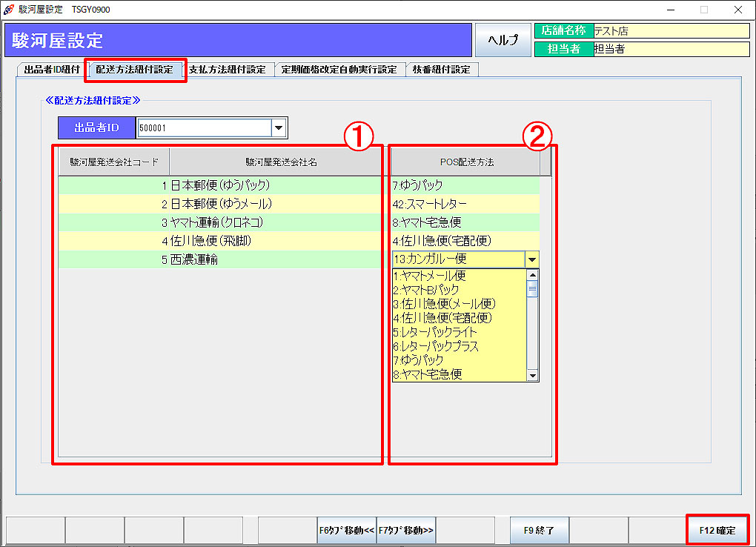The height and width of the screenshot is (547, 756).
Task: Click POS cell 4:佐川急便(宅配便) in fourth row
Action: coord(465,241)
